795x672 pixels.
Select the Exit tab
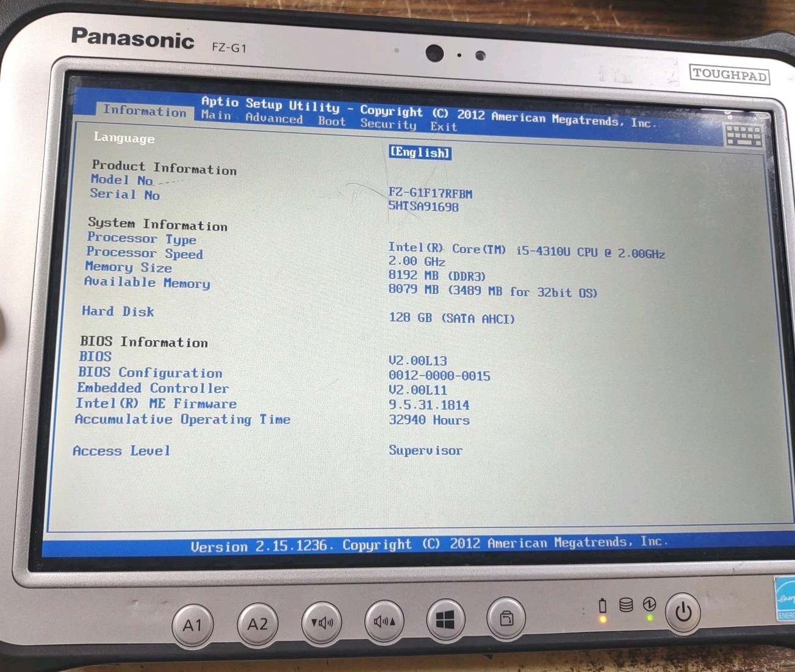444,126
